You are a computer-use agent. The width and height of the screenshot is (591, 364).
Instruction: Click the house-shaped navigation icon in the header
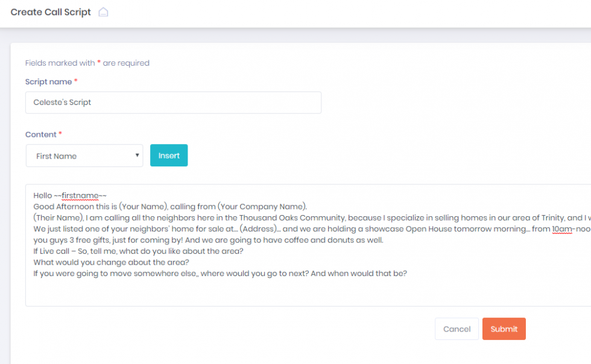(103, 11)
